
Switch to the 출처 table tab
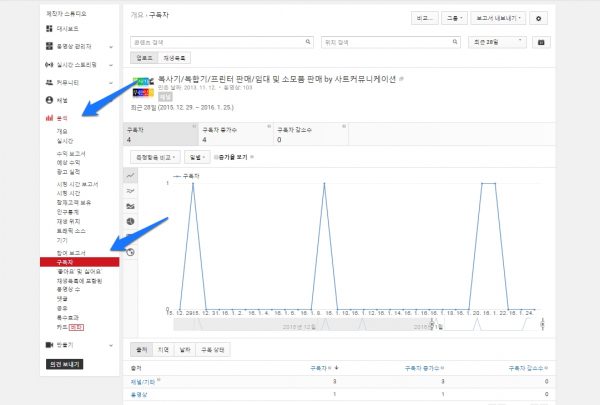coord(142,349)
